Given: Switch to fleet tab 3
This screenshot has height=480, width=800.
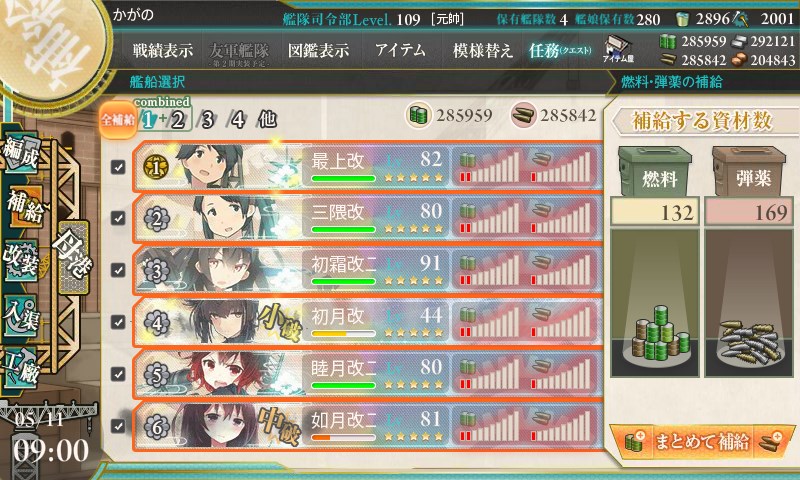Looking at the screenshot, I should [x=207, y=120].
